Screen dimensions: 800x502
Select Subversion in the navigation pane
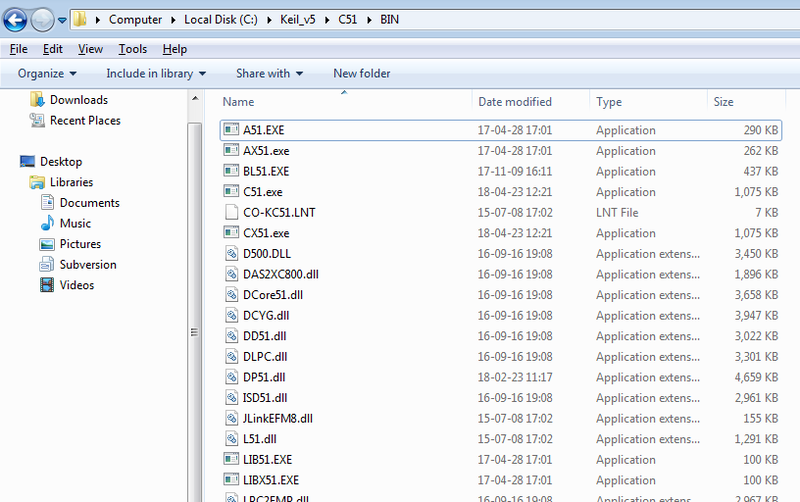(88, 265)
